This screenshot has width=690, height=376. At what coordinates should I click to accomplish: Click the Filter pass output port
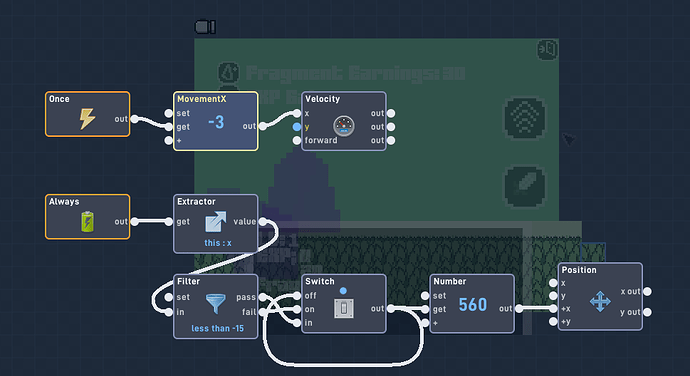pos(263,297)
